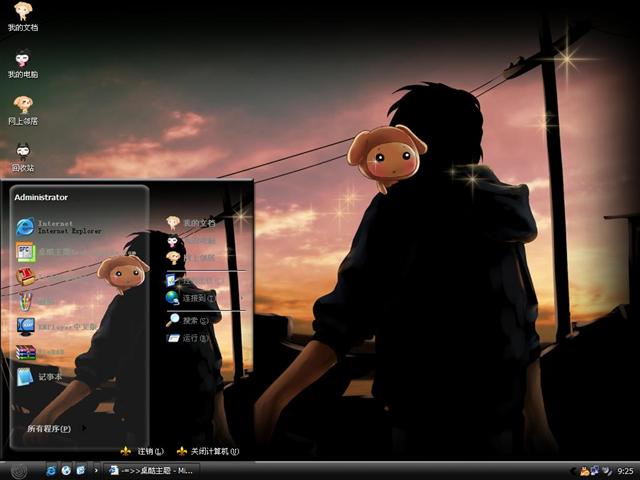
Task: Click 关闭计算机(U) shut down button
Action: (x=208, y=451)
